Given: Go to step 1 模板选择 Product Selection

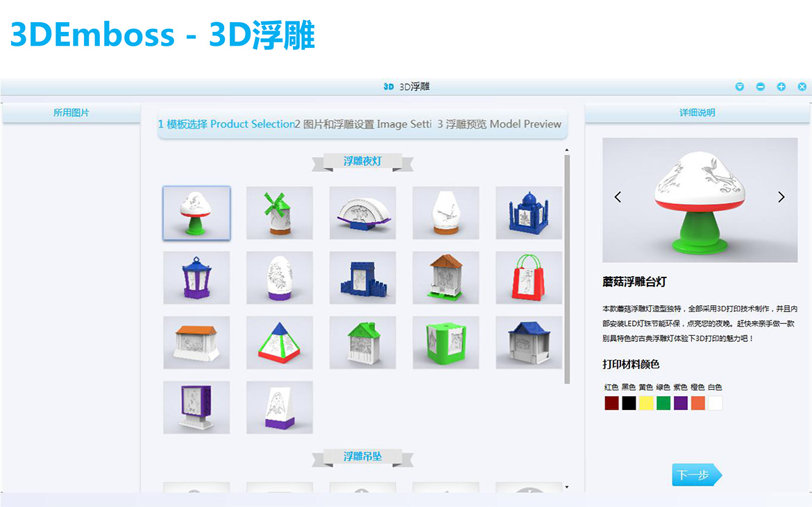Looking at the screenshot, I should pyautogui.click(x=226, y=124).
